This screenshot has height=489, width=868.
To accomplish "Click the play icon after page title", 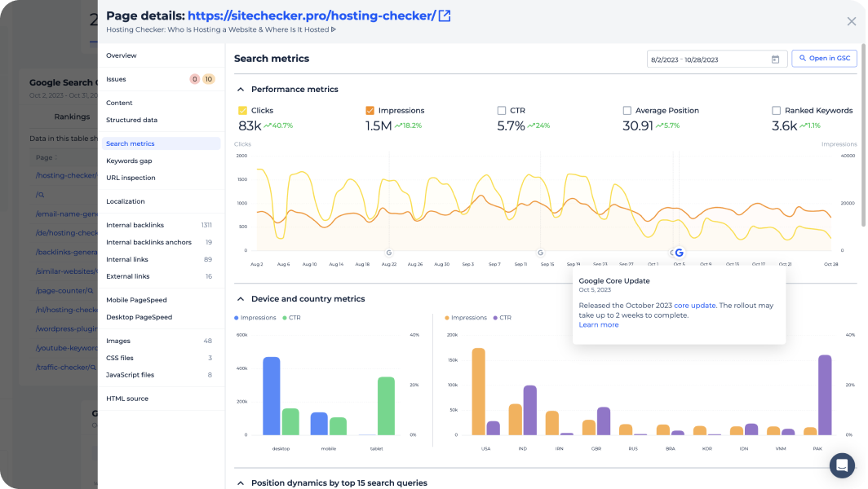I will pos(333,29).
